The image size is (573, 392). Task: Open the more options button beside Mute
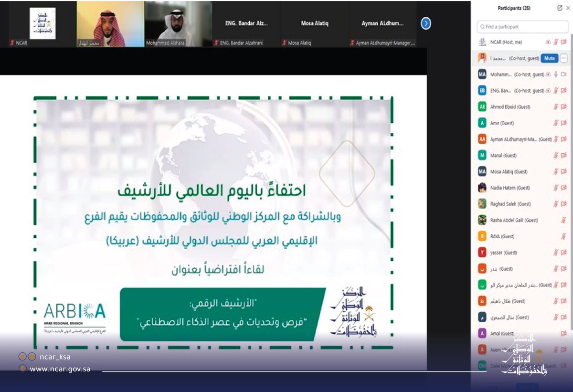coord(564,58)
